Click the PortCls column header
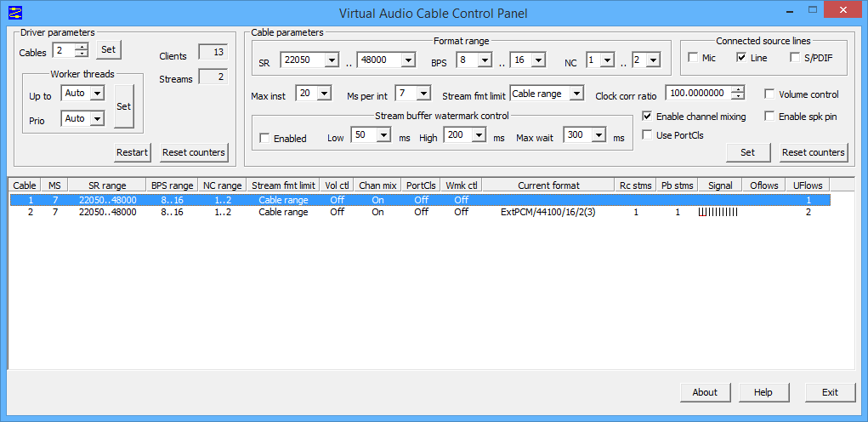The image size is (868, 422). [422, 185]
